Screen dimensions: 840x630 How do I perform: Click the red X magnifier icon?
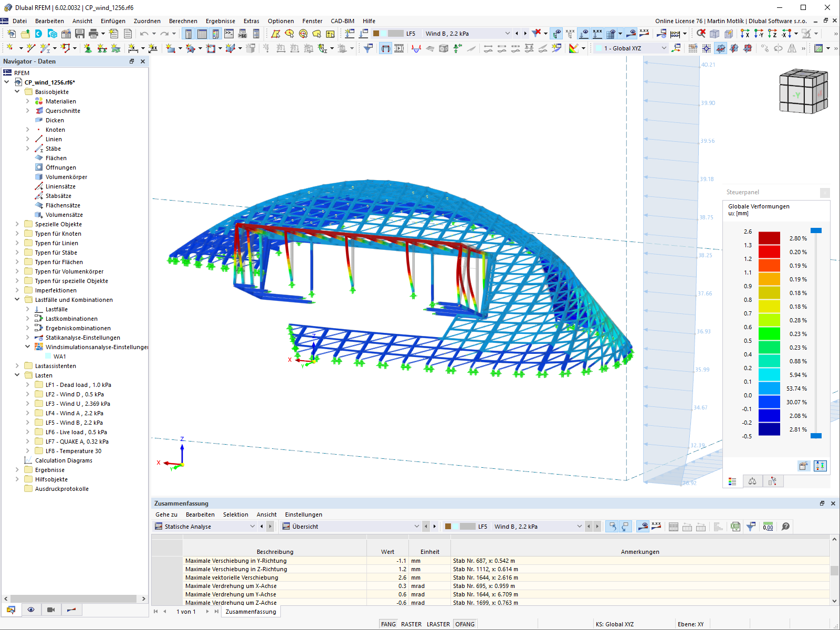click(701, 34)
